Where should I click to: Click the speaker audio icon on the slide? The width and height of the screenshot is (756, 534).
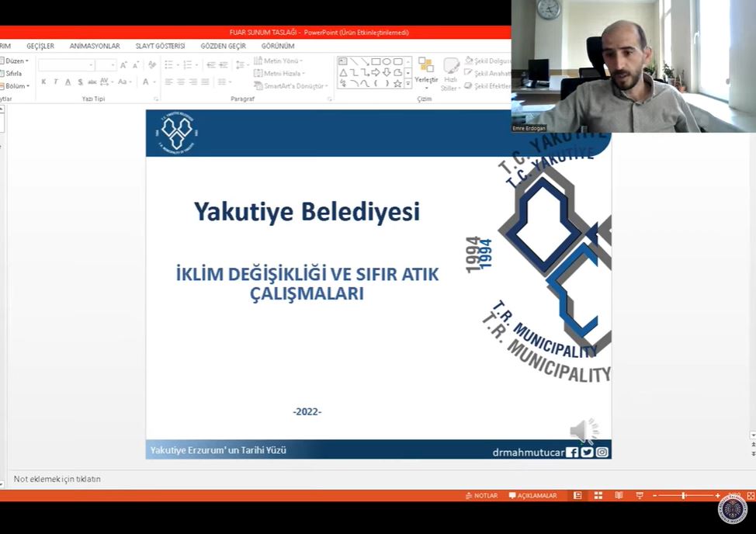click(x=584, y=431)
